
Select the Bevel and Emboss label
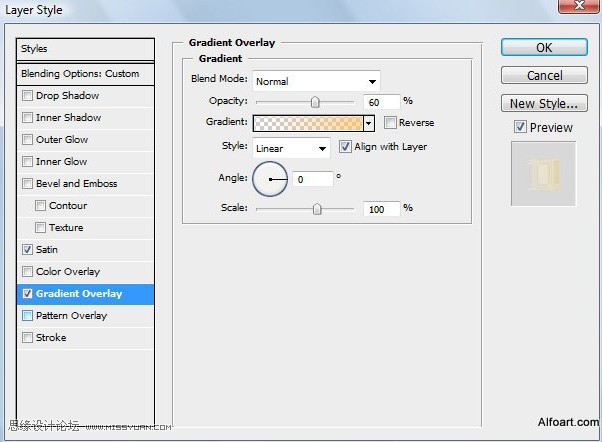pos(77,184)
